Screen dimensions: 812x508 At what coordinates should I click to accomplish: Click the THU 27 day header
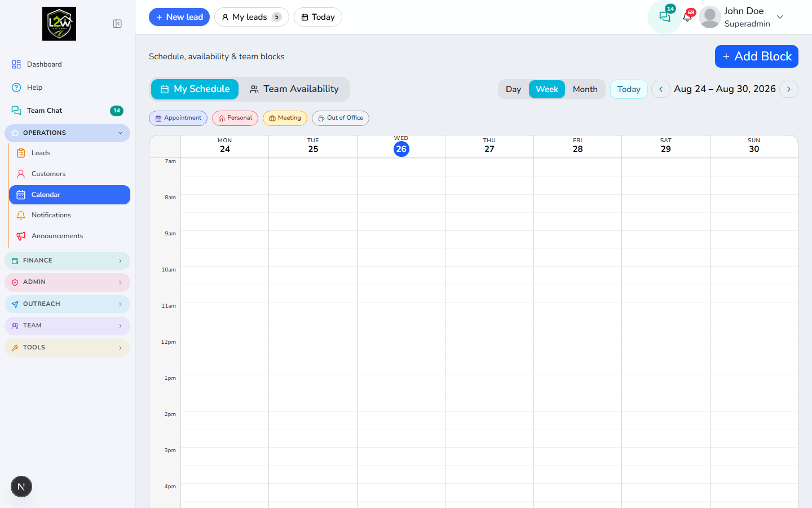(489, 146)
